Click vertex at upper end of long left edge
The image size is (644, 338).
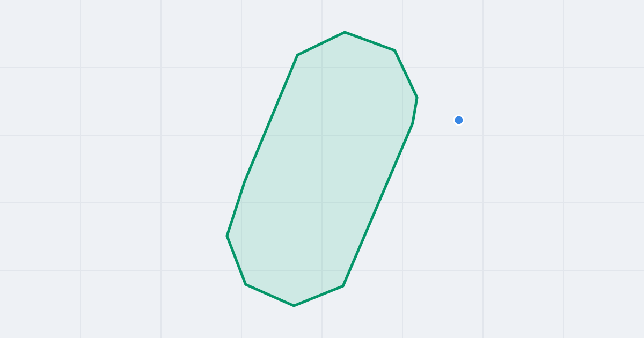(297, 55)
